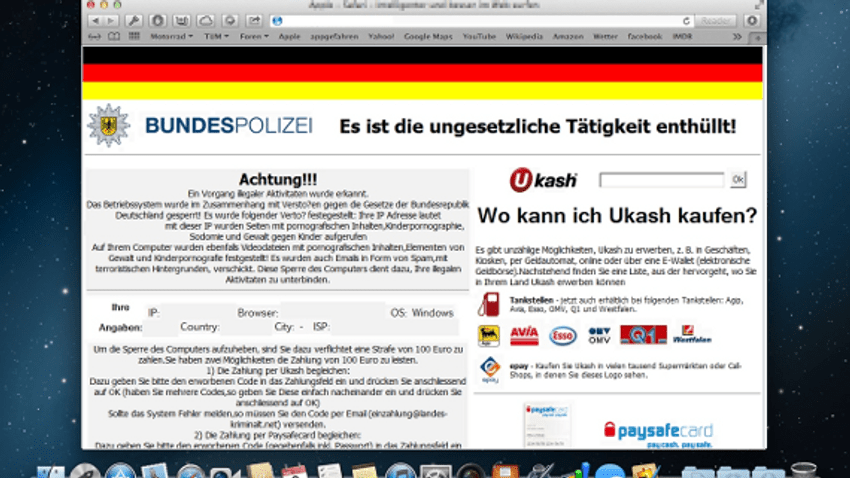The width and height of the screenshot is (850, 478).
Task: Open the Google Maps bookmark
Action: (x=428, y=36)
